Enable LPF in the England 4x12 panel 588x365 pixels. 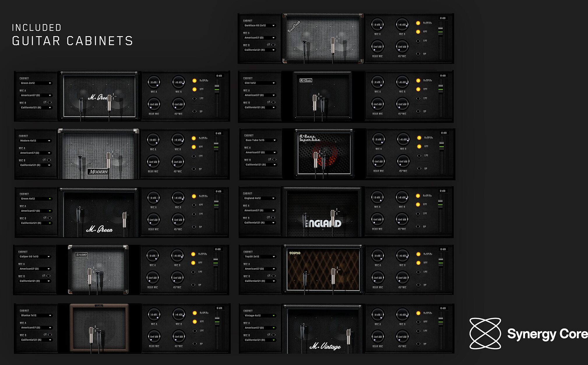(418, 214)
